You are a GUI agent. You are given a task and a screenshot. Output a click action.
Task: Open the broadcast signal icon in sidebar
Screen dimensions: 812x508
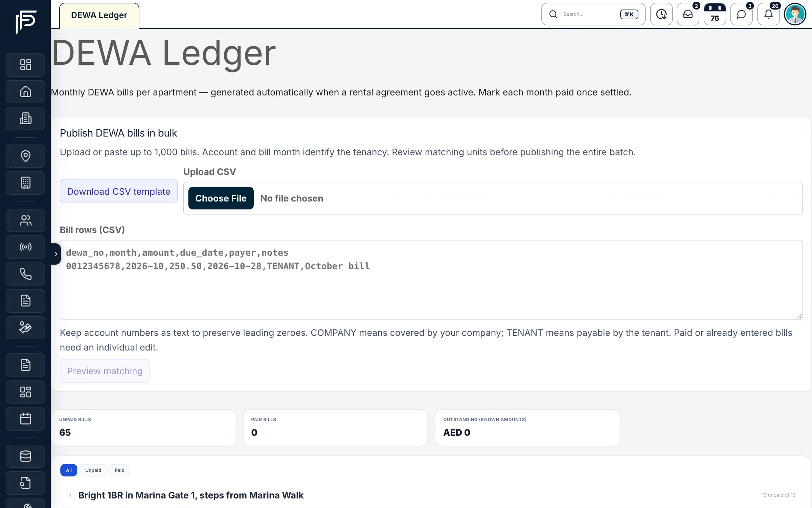point(25,247)
